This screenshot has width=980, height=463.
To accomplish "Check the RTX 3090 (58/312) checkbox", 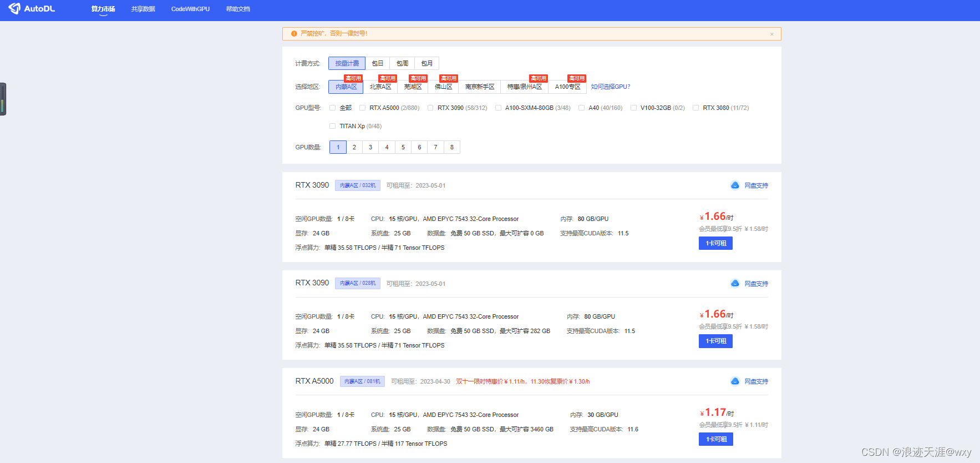I will pos(430,108).
